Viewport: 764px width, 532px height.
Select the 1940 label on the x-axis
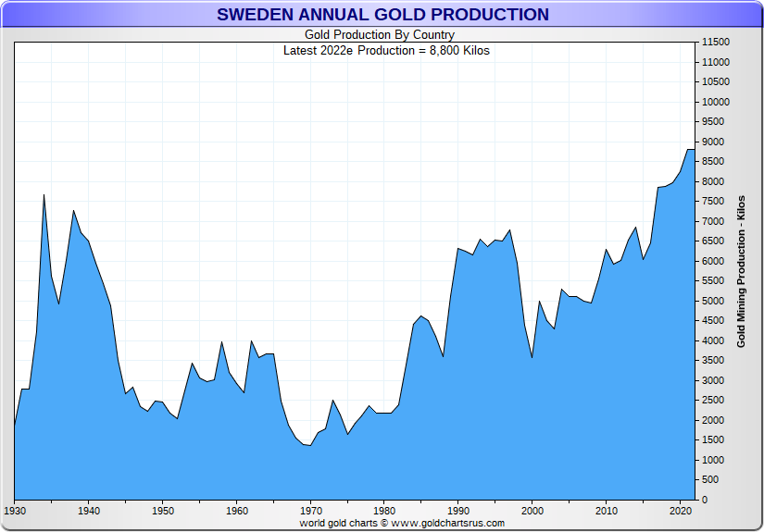pyautogui.click(x=89, y=511)
